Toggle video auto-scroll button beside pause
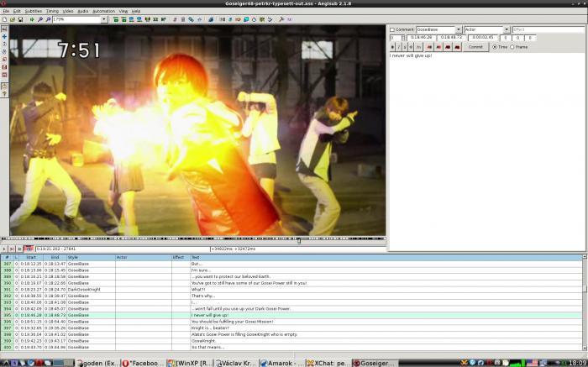This screenshot has height=367, width=588. pyautogui.click(x=29, y=249)
